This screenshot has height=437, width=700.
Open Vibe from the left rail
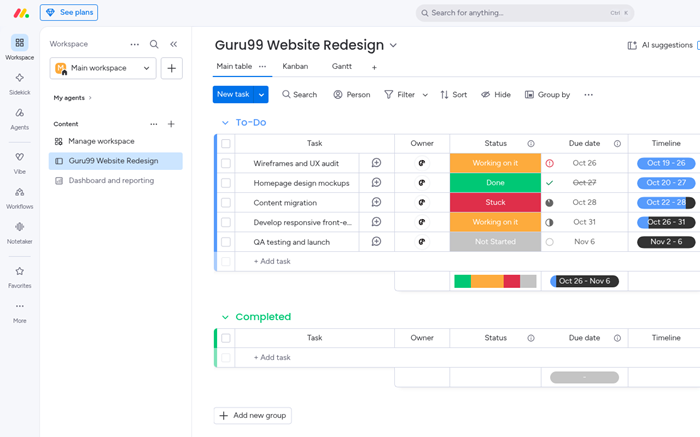pyautogui.click(x=20, y=157)
